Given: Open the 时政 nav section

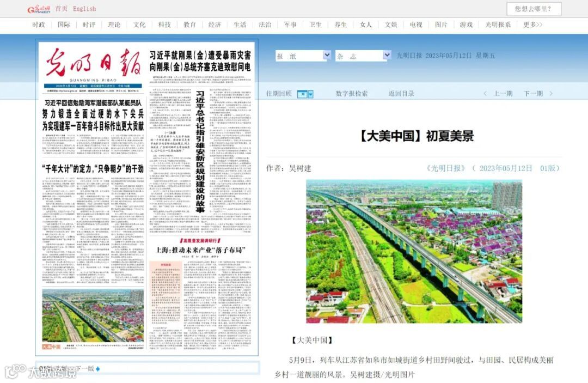Looking at the screenshot, I should 39,25.
